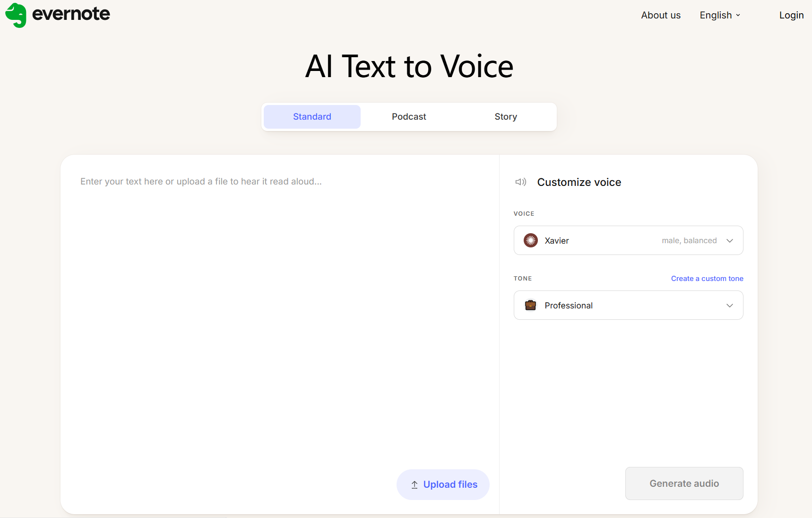Click the Evernote elephant logo icon
The image size is (812, 518).
coord(16,15)
